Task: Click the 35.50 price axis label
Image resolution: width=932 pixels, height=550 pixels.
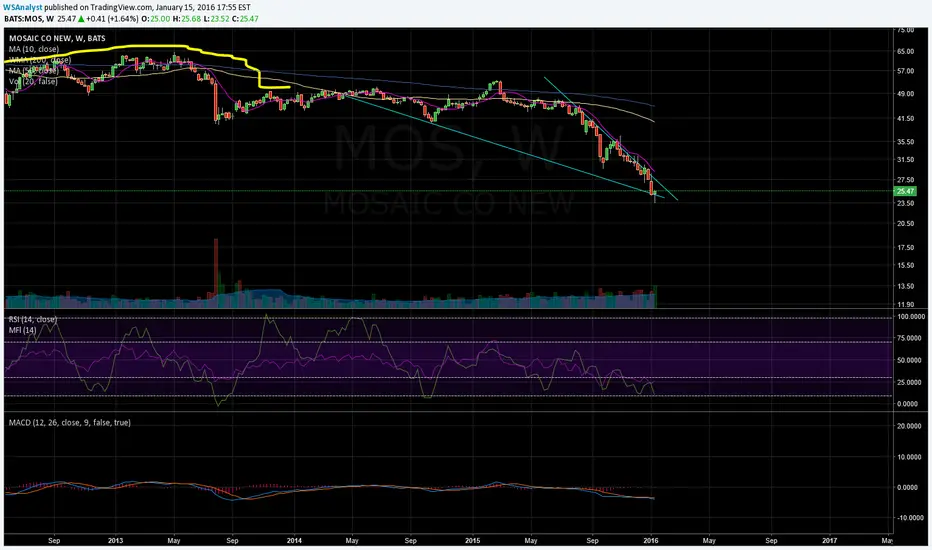Action: [x=905, y=142]
